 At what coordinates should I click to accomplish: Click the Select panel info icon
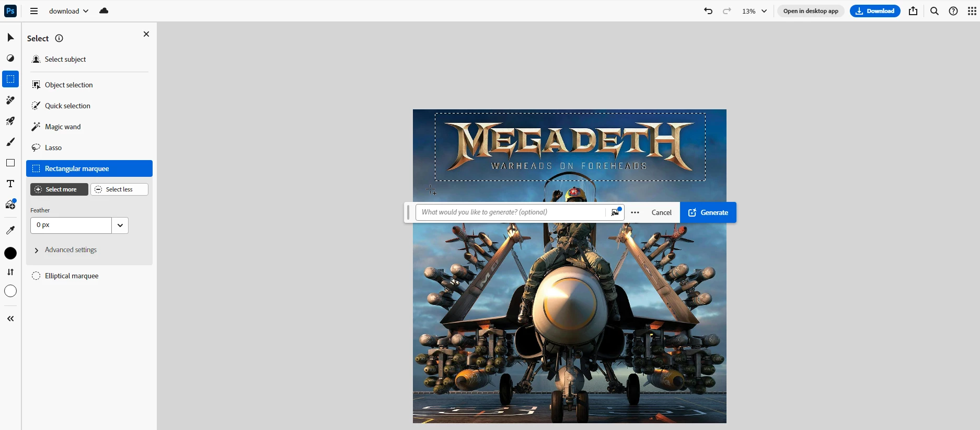pyautogui.click(x=59, y=38)
